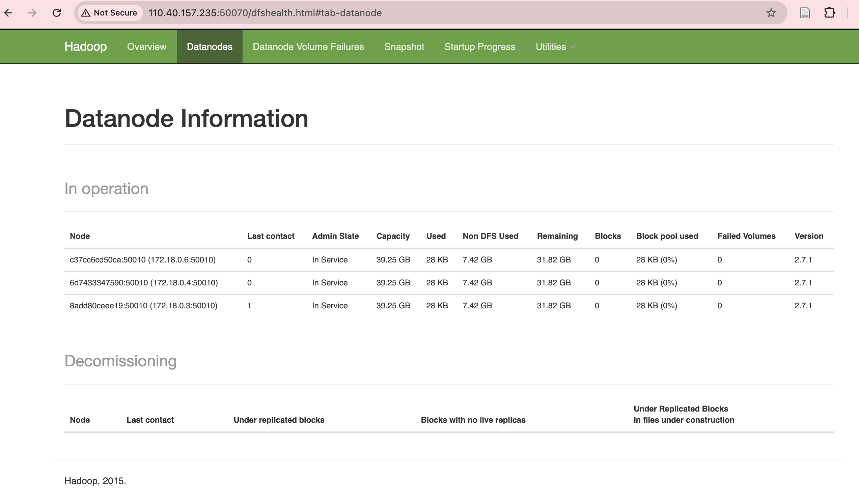Viewport: 859px width, 504px height.
Task: Reload the page
Action: tap(57, 13)
